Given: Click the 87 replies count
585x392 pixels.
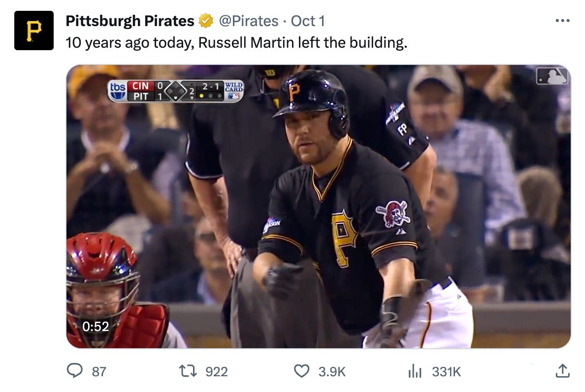Looking at the screenshot, I should (x=99, y=371).
